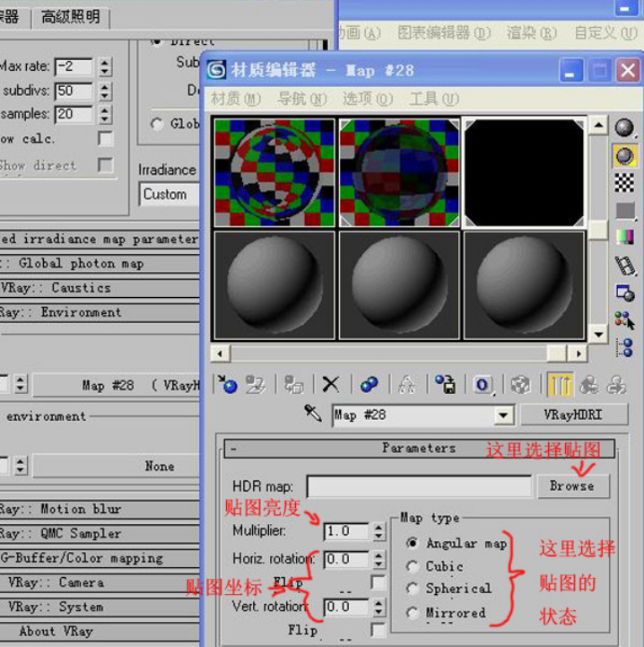This screenshot has width=644, height=647.
Task: Enable the 'ow calc.' checkbox
Action: pyautogui.click(x=106, y=138)
